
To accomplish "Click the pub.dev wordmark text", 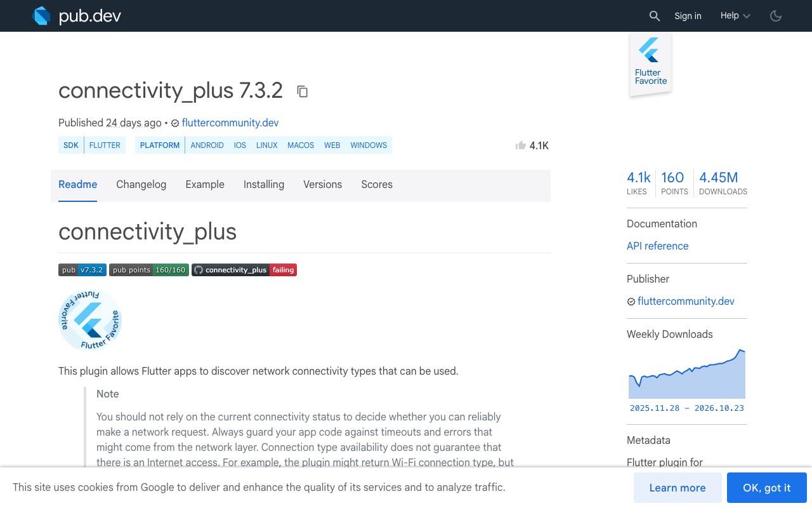I will [90, 16].
